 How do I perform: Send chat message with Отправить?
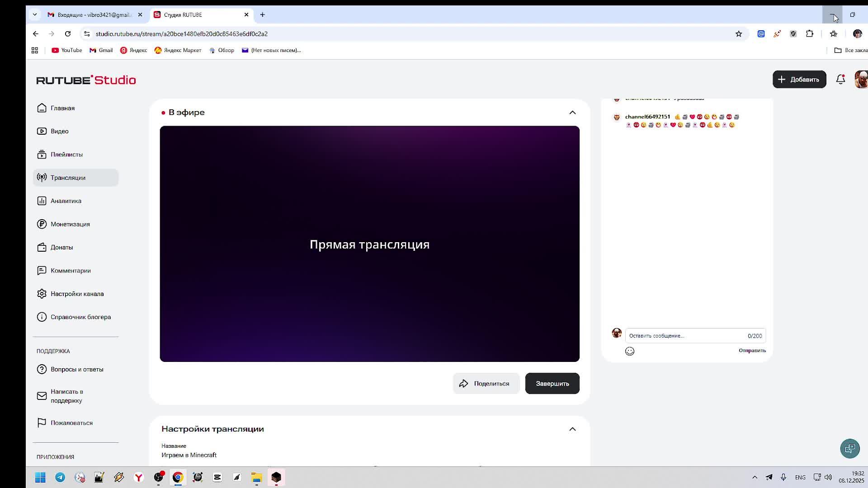pyautogui.click(x=751, y=350)
